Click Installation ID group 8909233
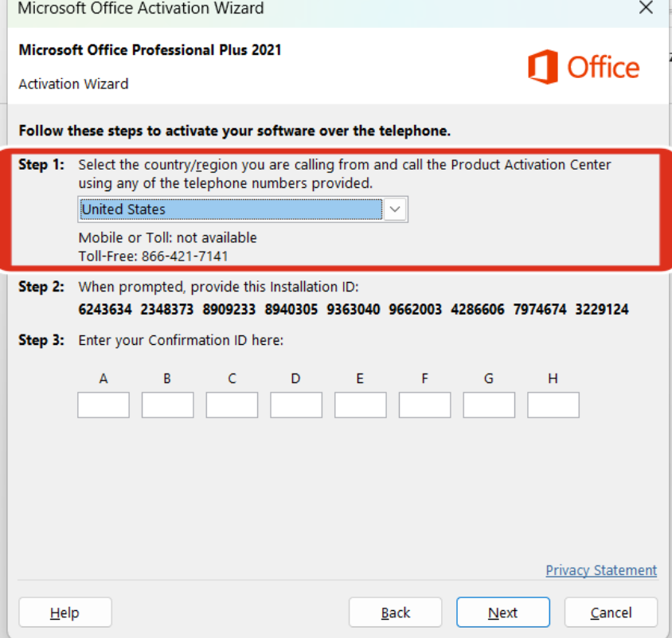Image resolution: width=672 pixels, height=638 pixels. 229,309
